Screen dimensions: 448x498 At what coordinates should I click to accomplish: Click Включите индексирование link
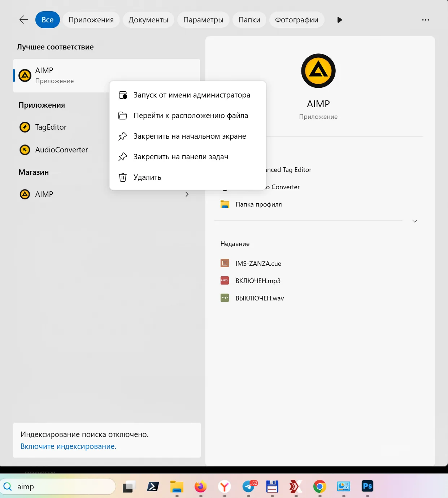pyautogui.click(x=68, y=446)
